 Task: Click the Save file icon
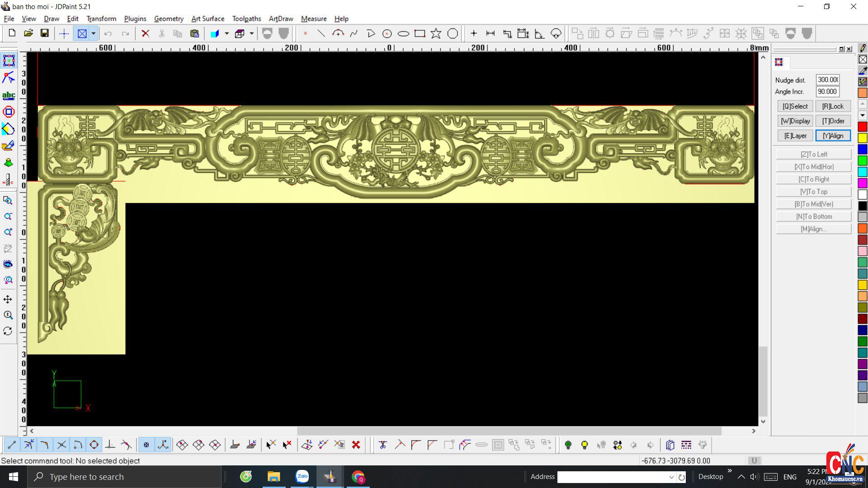click(44, 33)
